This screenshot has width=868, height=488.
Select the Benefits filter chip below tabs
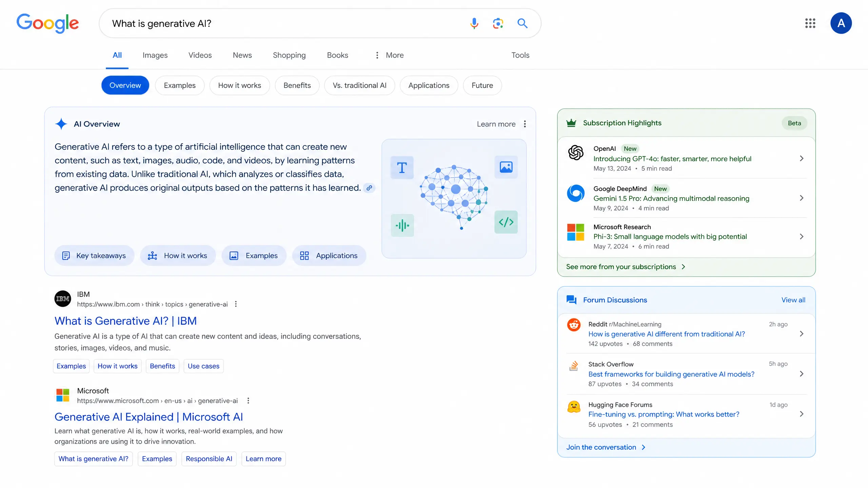tap(297, 85)
